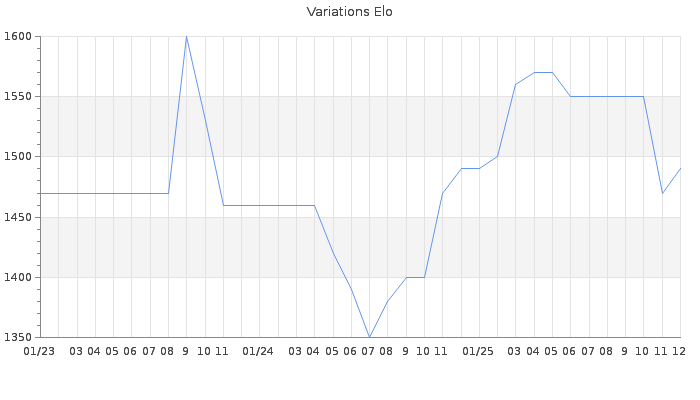Click the 1400 y-axis label
This screenshot has width=700, height=400.
pyautogui.click(x=18, y=277)
